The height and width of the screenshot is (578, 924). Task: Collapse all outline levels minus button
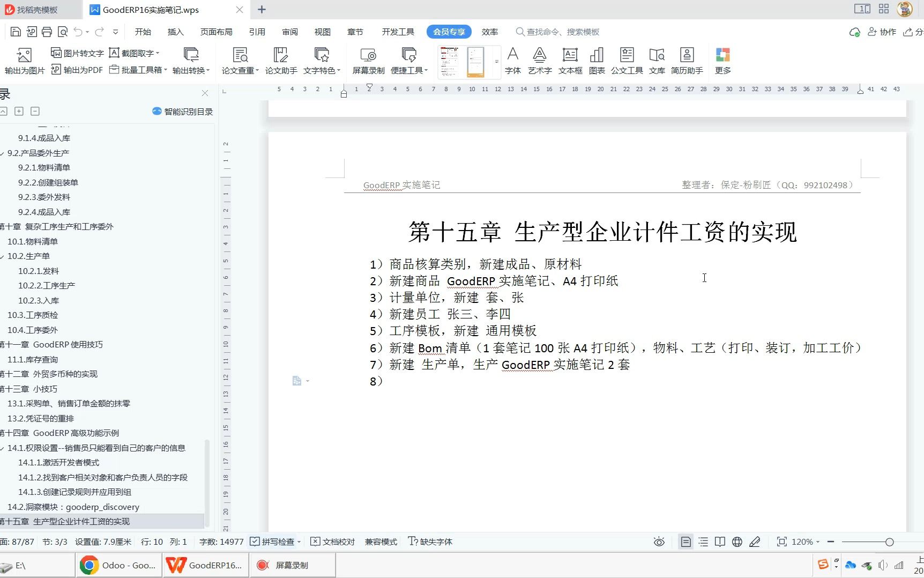coord(35,112)
